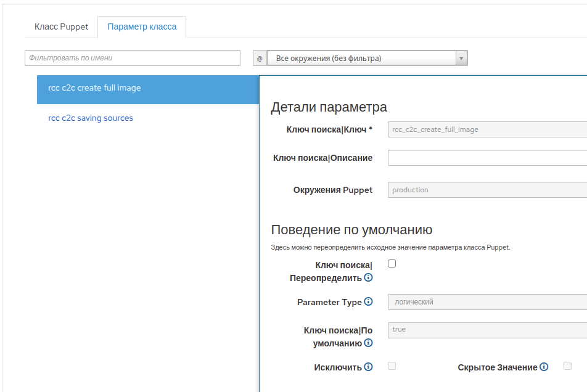Screen dimensions: 587x392
Task: Tick the Скрытое Значение checkbox
Action: coord(568,366)
